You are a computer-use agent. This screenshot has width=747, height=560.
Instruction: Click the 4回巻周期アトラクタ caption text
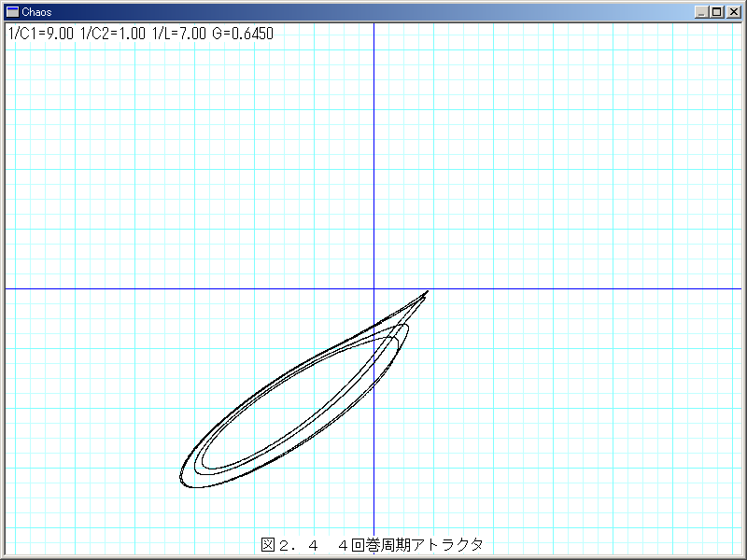(x=411, y=545)
